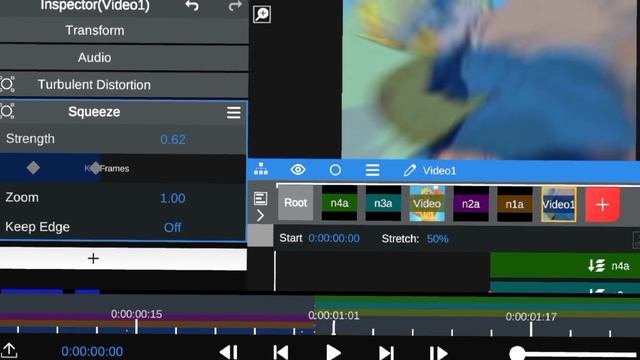Image resolution: width=640 pixels, height=360 pixels.
Task: Select the n2a layer tab
Action: 471,204
